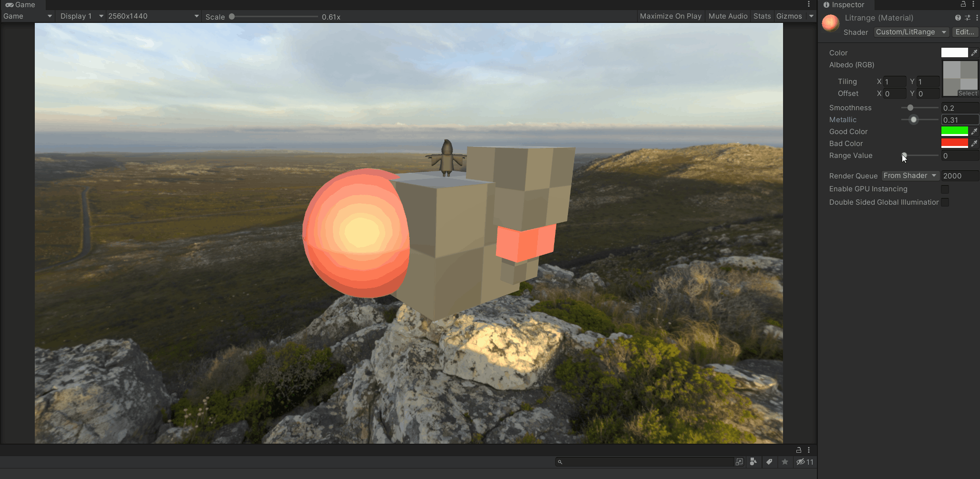Click the 0.61x scale value

(x=331, y=17)
